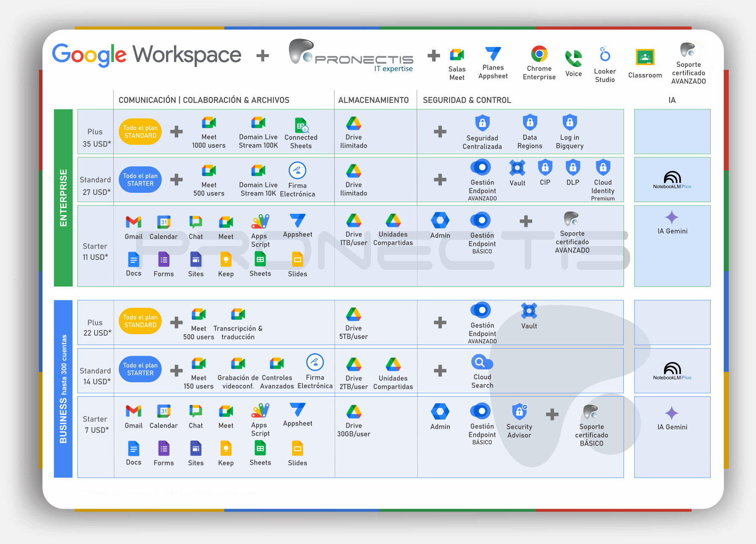
Task: Click Calendar icon in Enterprise Starter row
Action: 164,221
